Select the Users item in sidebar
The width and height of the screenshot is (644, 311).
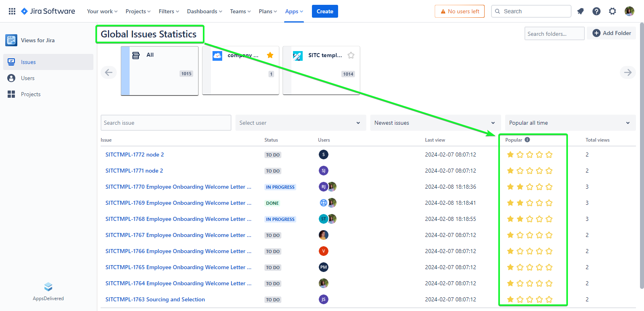click(28, 78)
